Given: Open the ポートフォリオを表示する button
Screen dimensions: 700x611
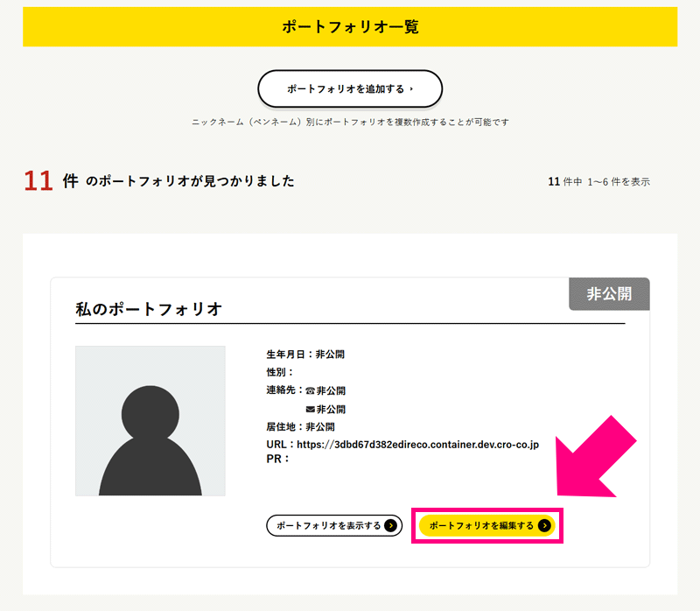Looking at the screenshot, I should [333, 526].
